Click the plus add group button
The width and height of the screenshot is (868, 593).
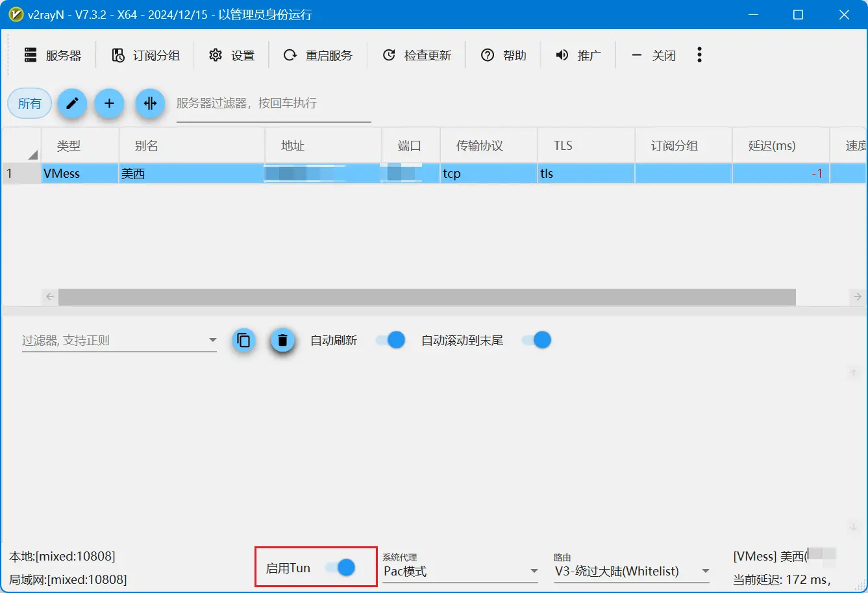[110, 103]
